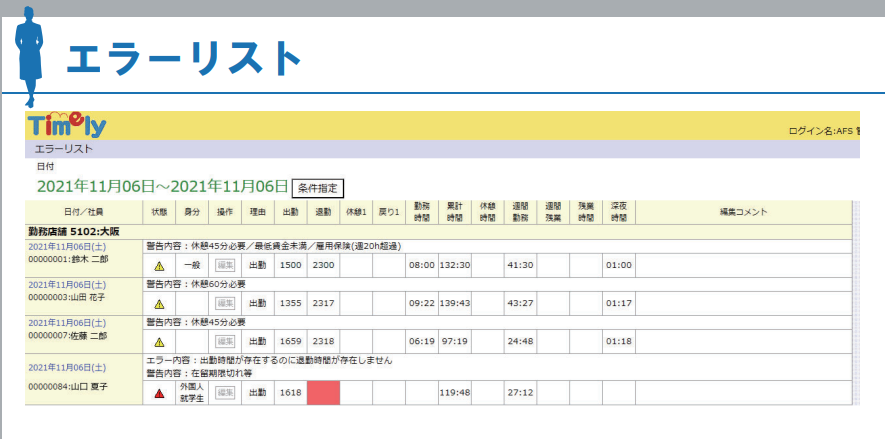Edit the record for 佐藤 二郎
The image size is (885, 439).
point(225,342)
